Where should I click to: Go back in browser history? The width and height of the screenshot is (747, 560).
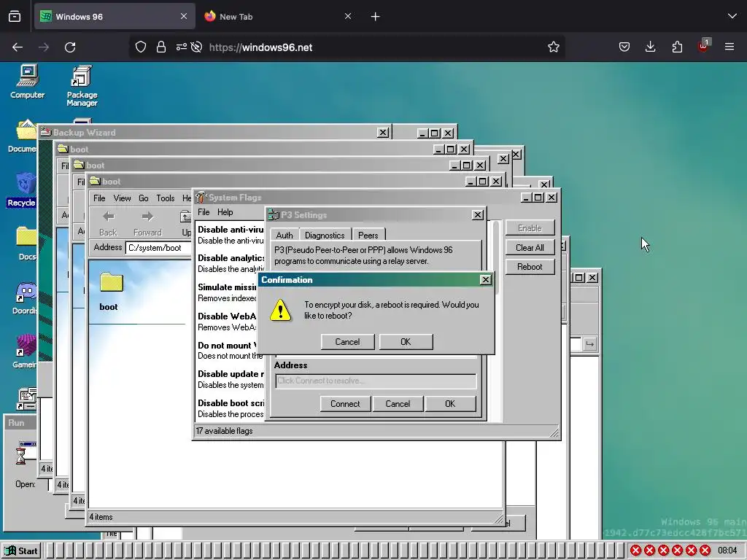pos(18,47)
